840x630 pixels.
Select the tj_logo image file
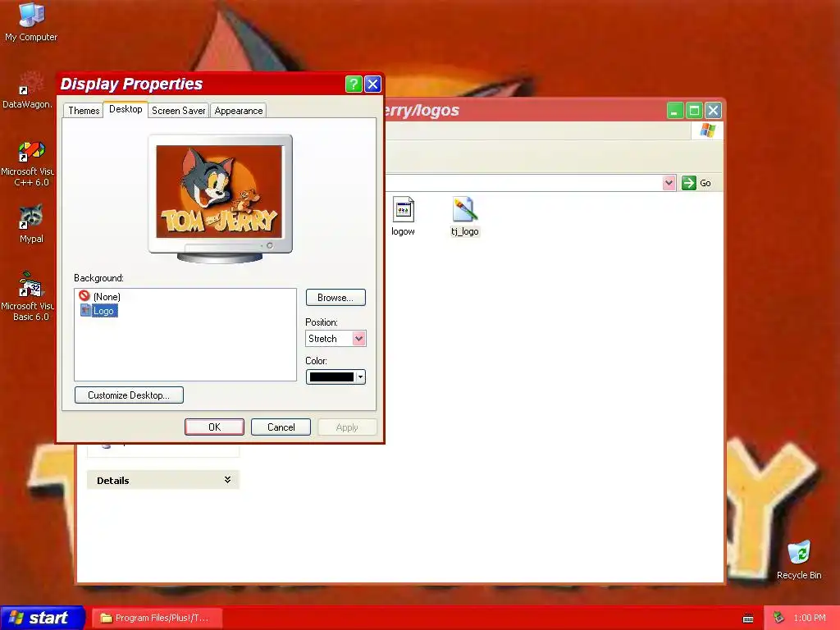[x=464, y=217]
